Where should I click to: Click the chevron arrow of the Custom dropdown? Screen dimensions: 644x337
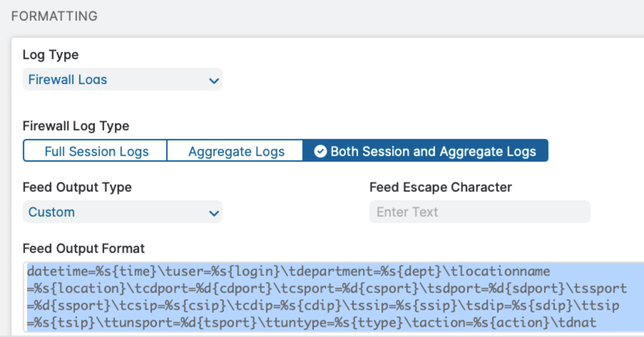point(214,213)
